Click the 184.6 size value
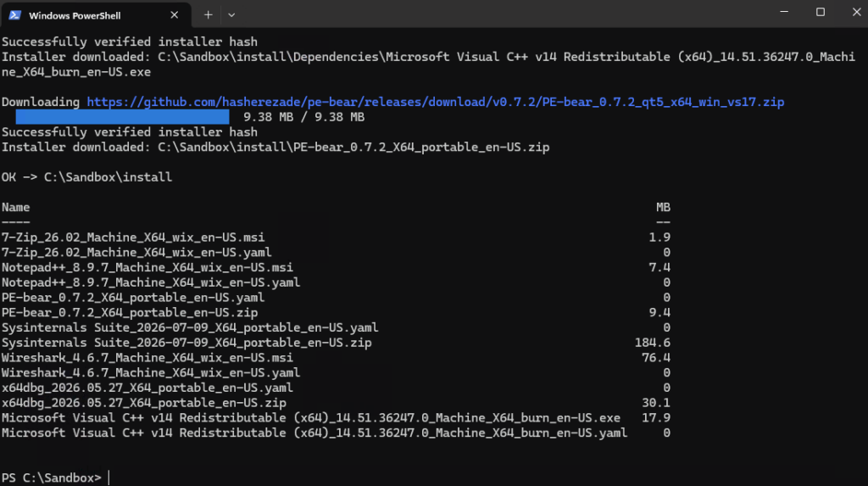868x486 pixels. tap(653, 343)
